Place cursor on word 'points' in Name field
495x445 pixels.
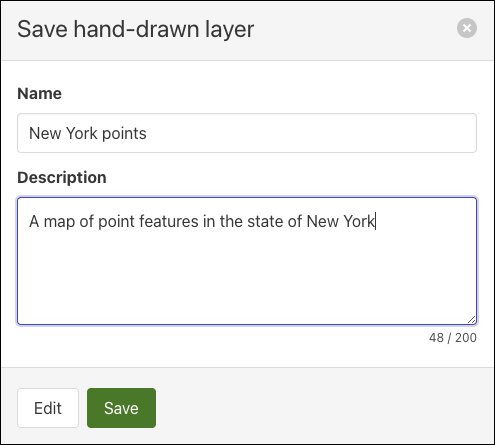pyautogui.click(x=124, y=134)
